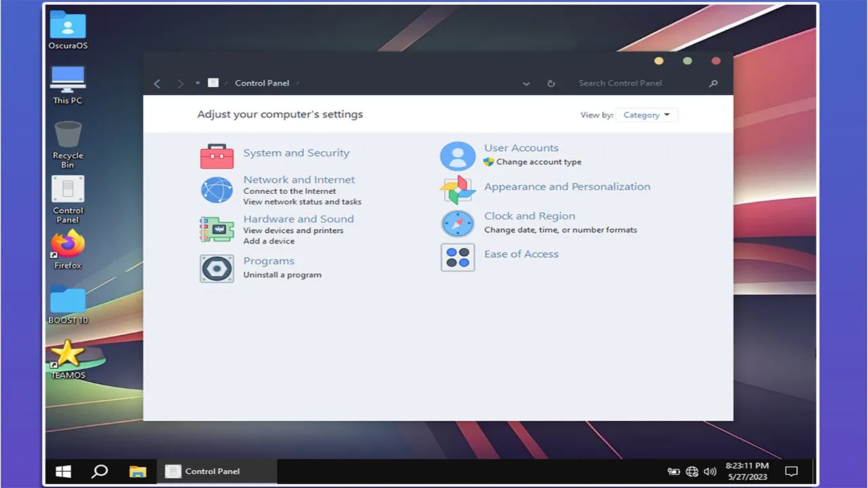Click Uninstall a program link
868x488 pixels.
point(282,275)
